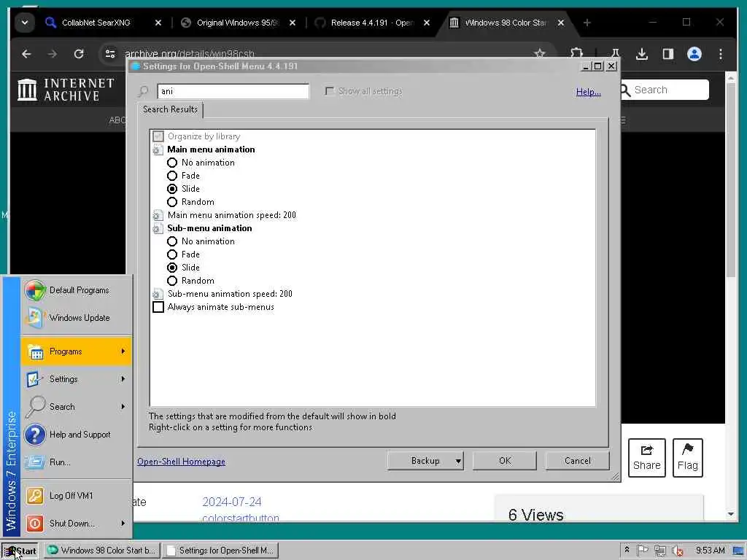Open Settings for Open-Shell taskbar button
747x560 pixels.
(x=220, y=551)
